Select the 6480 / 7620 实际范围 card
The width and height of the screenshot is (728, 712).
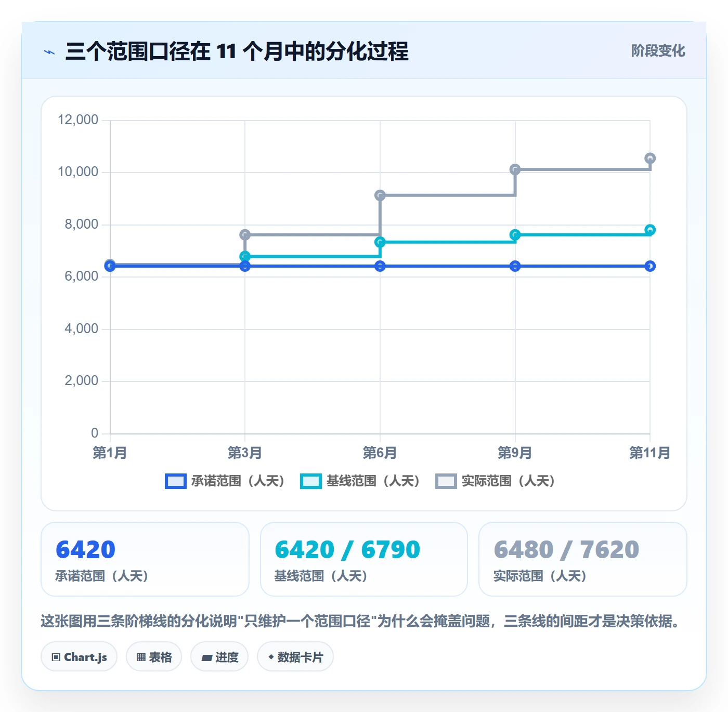pos(583,559)
